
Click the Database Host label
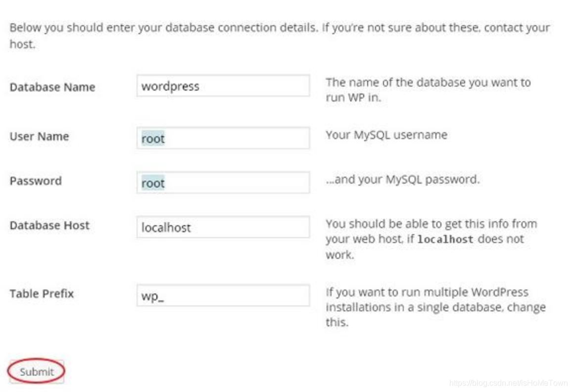49,226
